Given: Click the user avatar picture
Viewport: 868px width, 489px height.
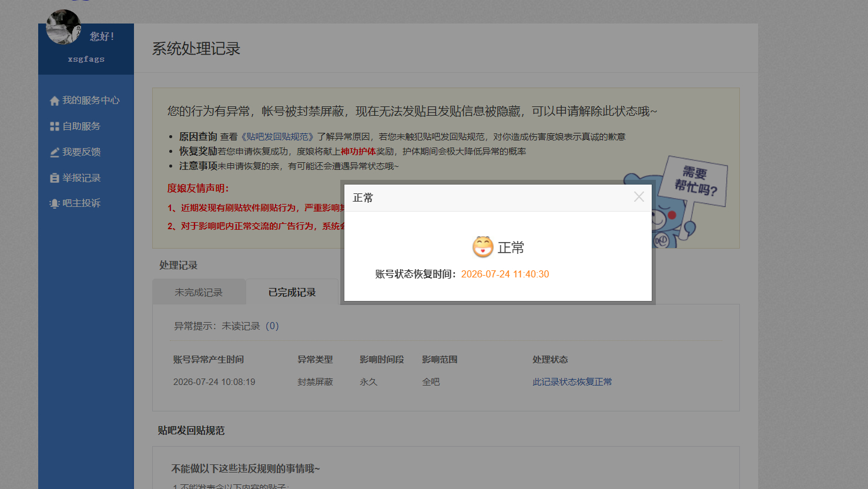Looking at the screenshot, I should [x=63, y=27].
